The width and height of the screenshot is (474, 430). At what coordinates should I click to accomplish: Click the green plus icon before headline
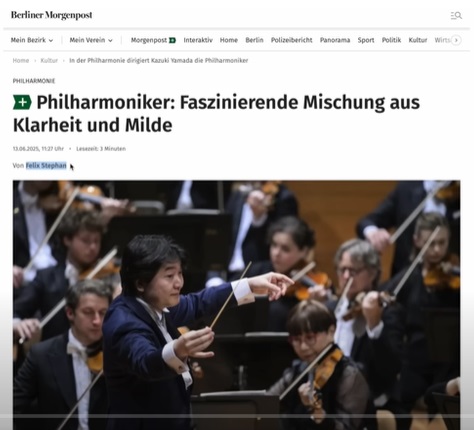(22, 102)
